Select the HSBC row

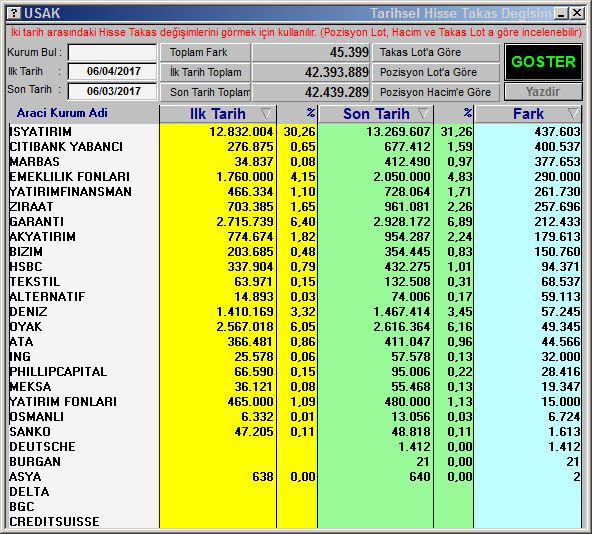[x=294, y=267]
